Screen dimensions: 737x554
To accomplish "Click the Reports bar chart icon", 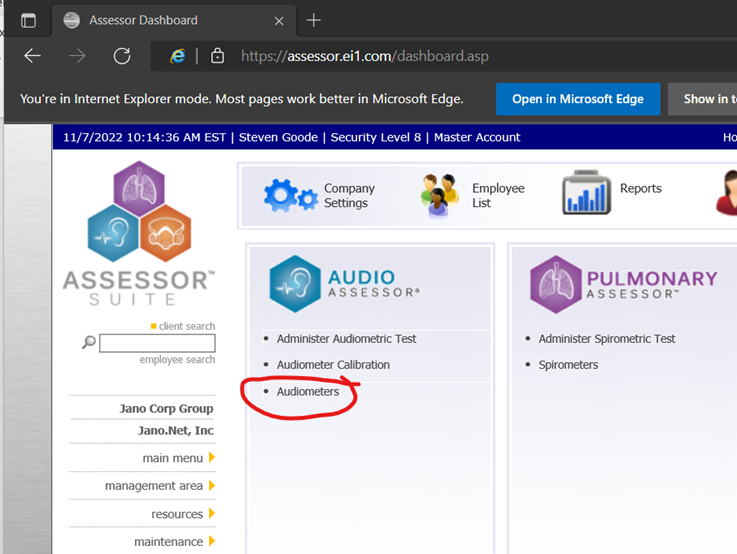I will tap(587, 193).
